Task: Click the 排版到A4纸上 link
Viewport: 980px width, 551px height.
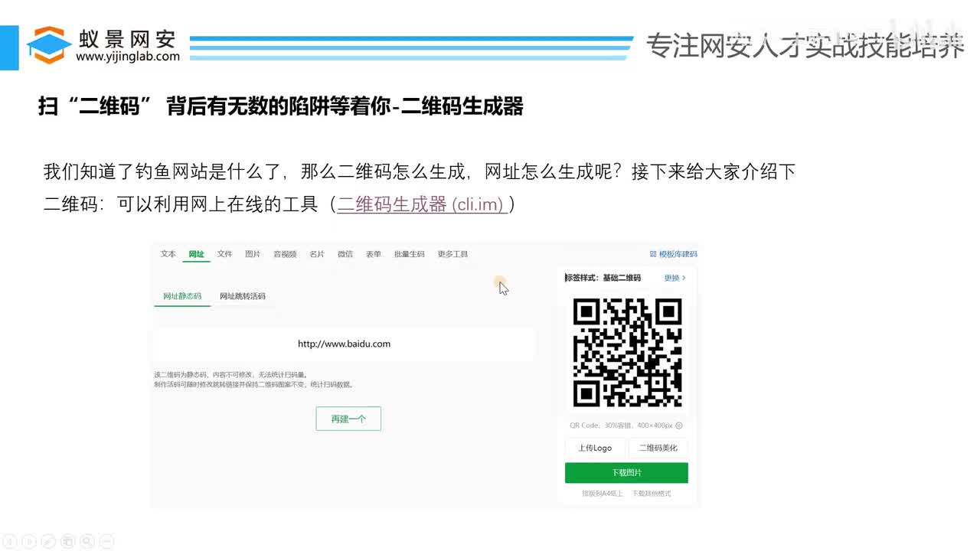Action: (x=603, y=494)
